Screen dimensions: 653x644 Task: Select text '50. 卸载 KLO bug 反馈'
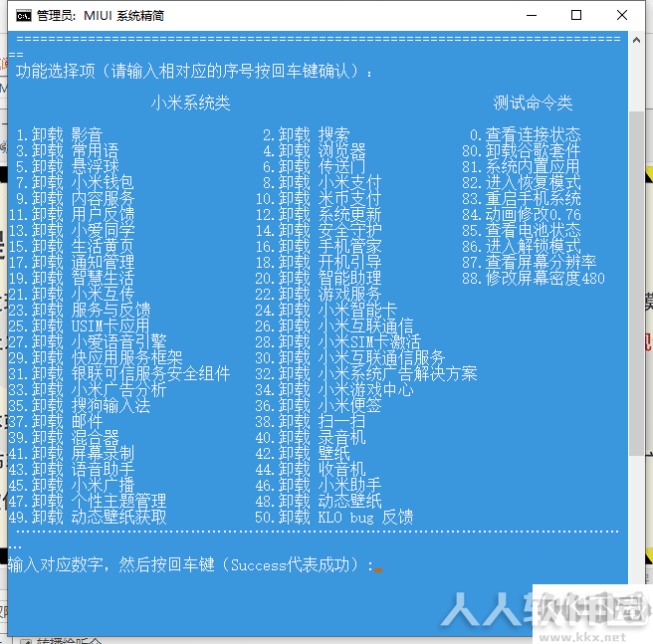[334, 517]
